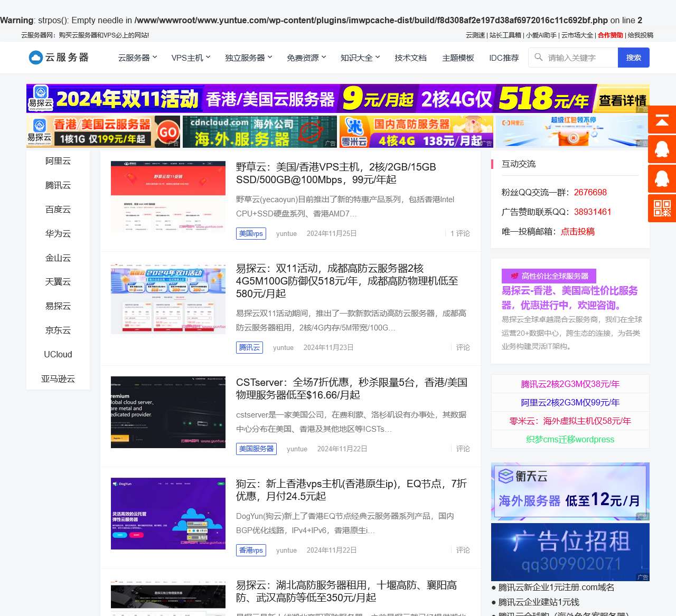The height and width of the screenshot is (616, 676).
Task: Open the cdncloud 海外服务器 banner ad
Action: pos(260,131)
